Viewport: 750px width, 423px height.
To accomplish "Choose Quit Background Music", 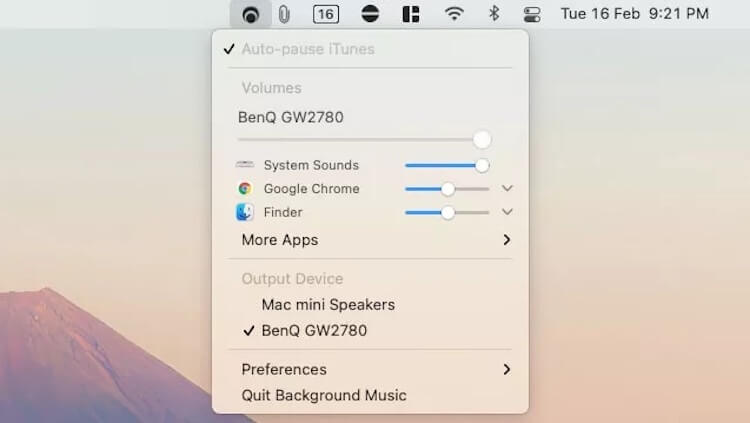I will (370, 395).
